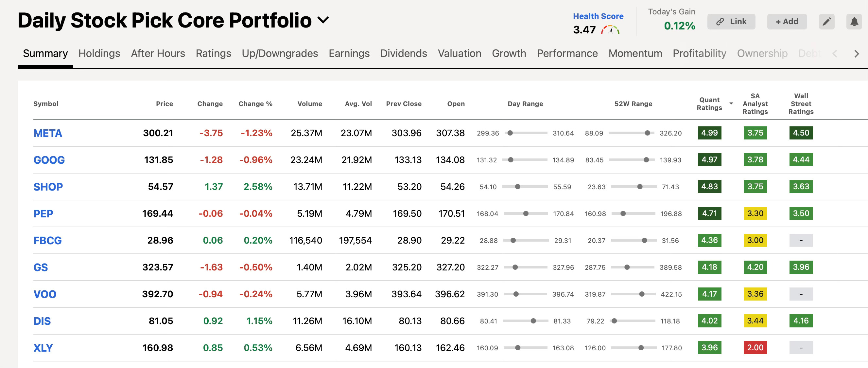
Task: Click the Wall Street Ratings column header
Action: tap(801, 104)
